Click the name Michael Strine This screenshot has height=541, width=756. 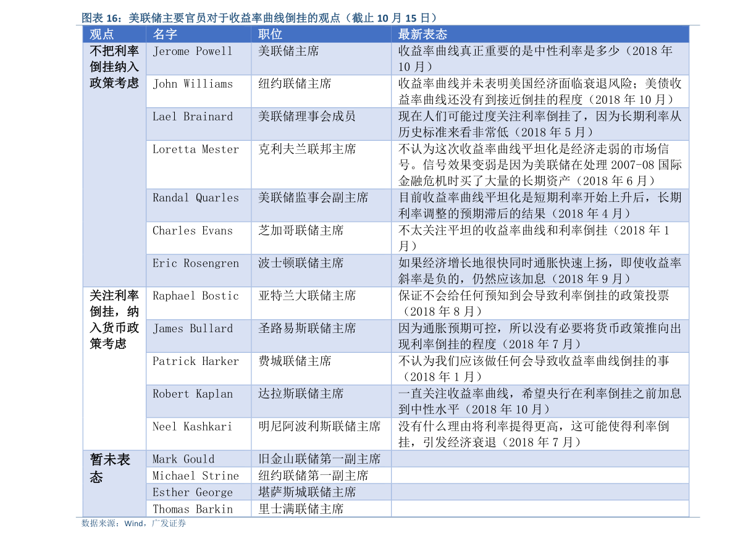(x=196, y=476)
